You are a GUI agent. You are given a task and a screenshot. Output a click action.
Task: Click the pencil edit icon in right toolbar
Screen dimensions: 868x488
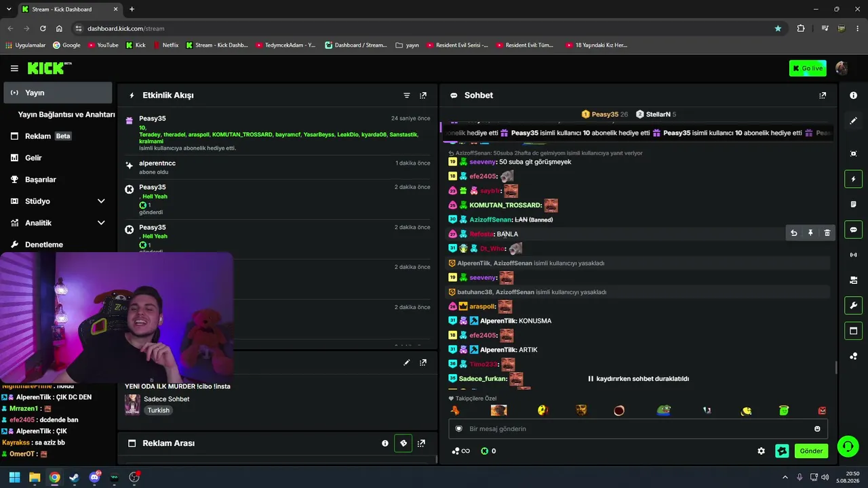[x=853, y=121]
